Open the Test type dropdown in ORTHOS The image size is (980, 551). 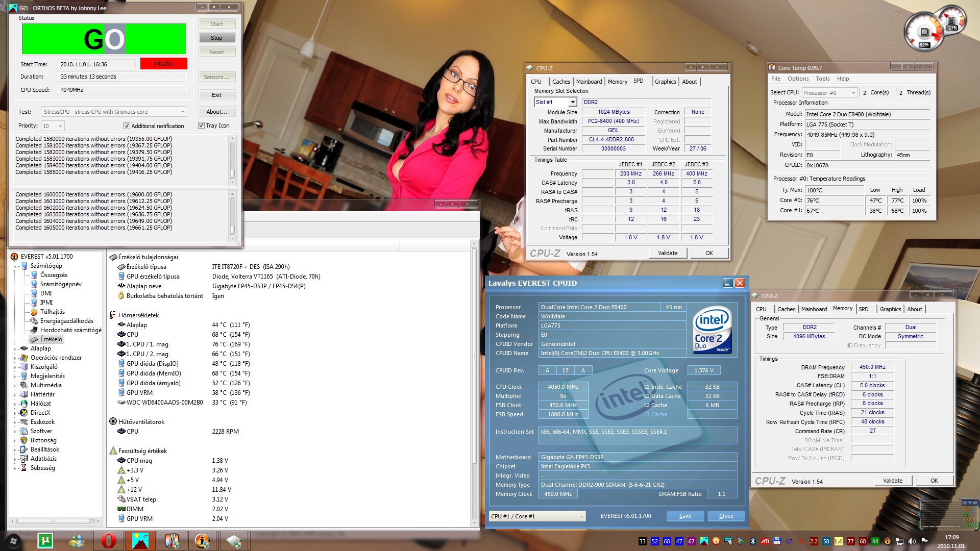(114, 112)
